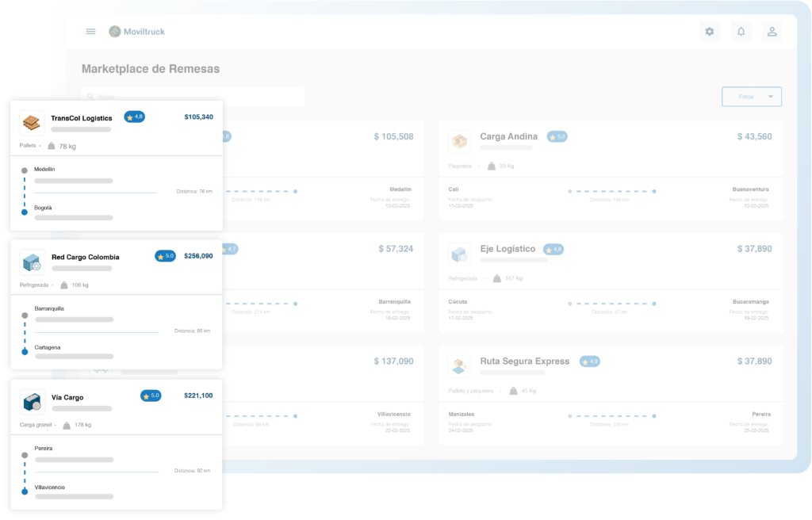Click the Moviltruck logo
This screenshot has height=520, width=812.
click(137, 32)
